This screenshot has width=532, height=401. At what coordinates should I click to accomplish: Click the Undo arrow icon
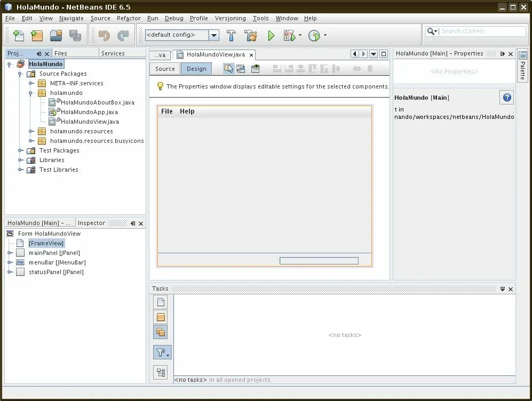pyautogui.click(x=104, y=35)
